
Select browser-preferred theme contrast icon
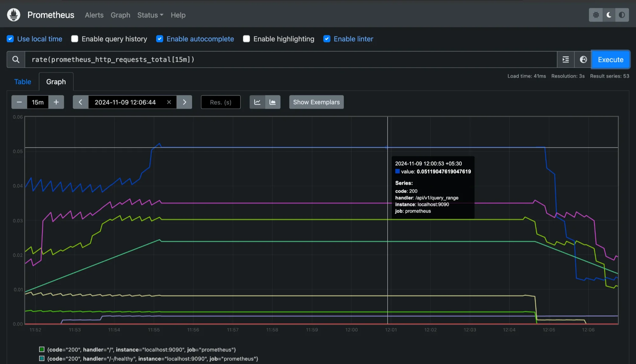[622, 15]
